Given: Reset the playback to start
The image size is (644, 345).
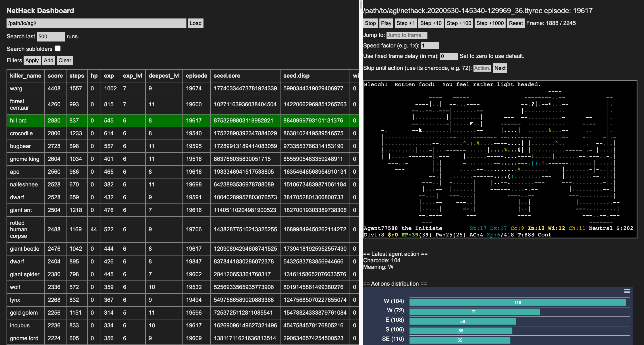Looking at the screenshot, I should coord(516,23).
